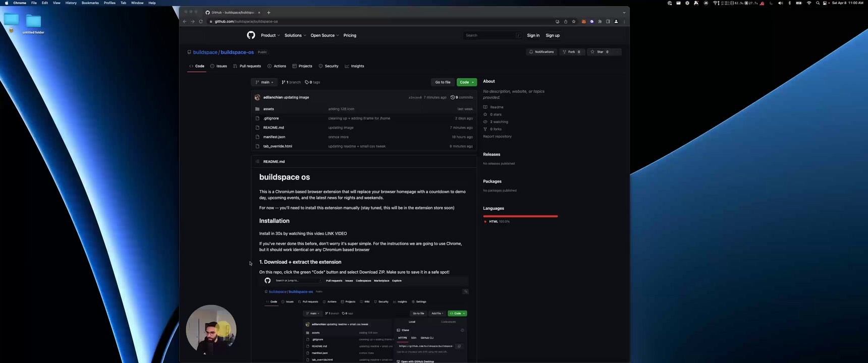Open the volume control in menu bar
Viewport: 868px width, 363px height.
780,3
